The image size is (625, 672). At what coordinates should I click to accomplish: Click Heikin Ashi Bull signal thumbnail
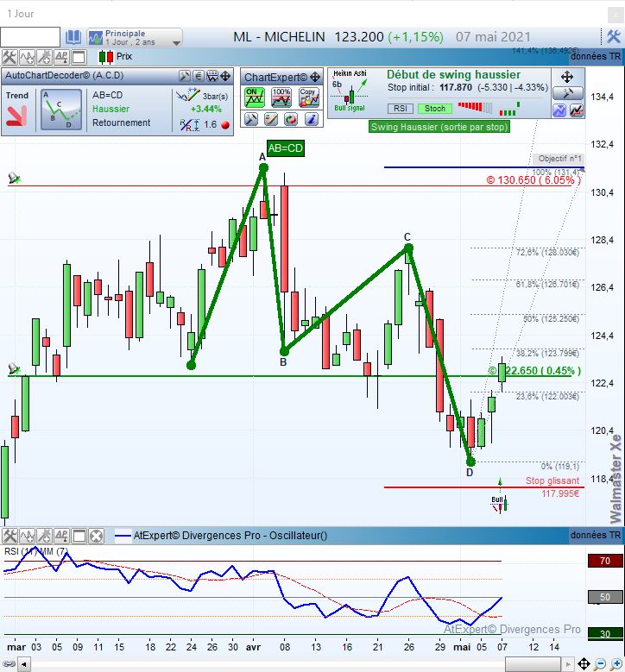350,91
